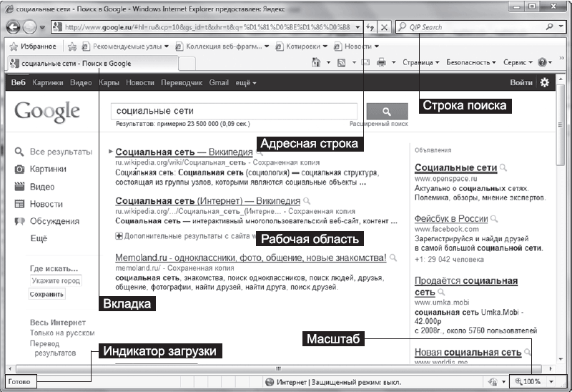Click the browser Back arrow button

[14, 27]
